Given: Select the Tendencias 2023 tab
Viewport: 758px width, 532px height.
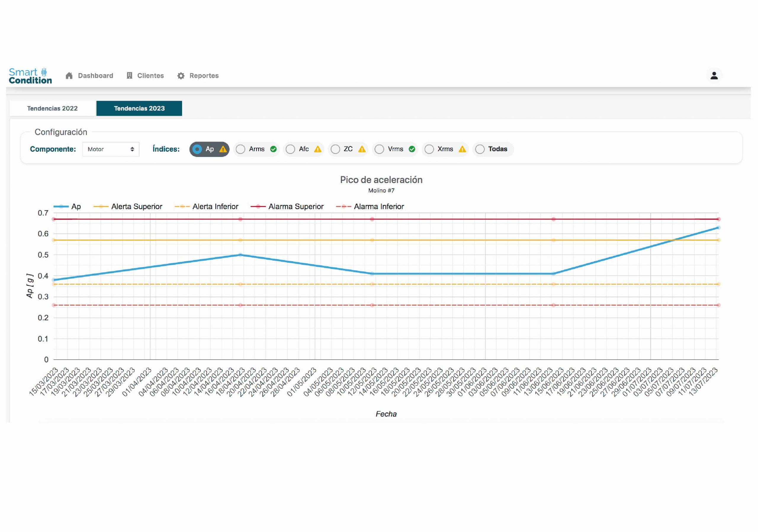Looking at the screenshot, I should click(x=139, y=108).
